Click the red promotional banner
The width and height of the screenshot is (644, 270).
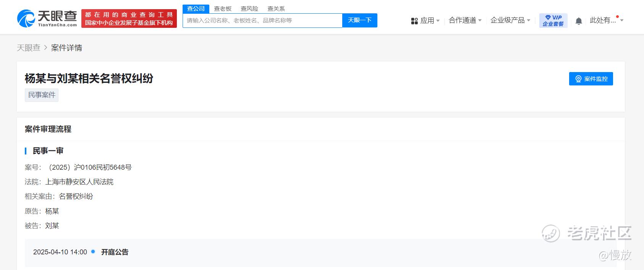click(x=129, y=19)
